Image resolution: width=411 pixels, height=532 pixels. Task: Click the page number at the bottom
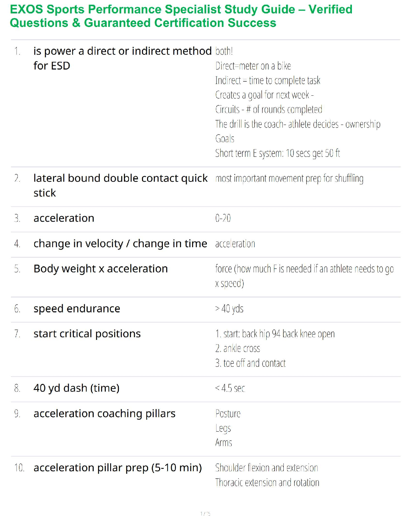[x=205, y=514]
